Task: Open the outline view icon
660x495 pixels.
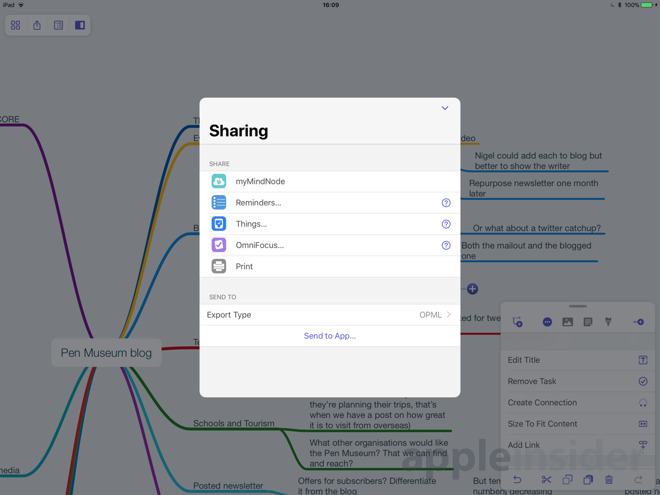Action: tap(59, 25)
